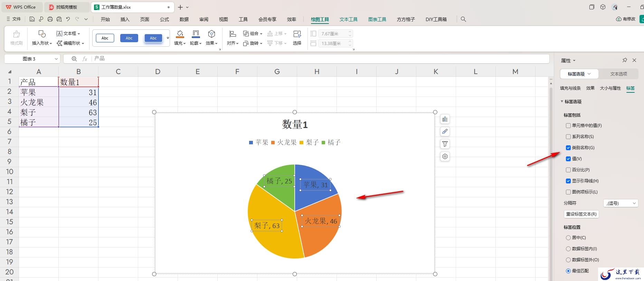Select the 数据标签外(O) radio option
The width and height of the screenshot is (644, 281).
[568, 260]
